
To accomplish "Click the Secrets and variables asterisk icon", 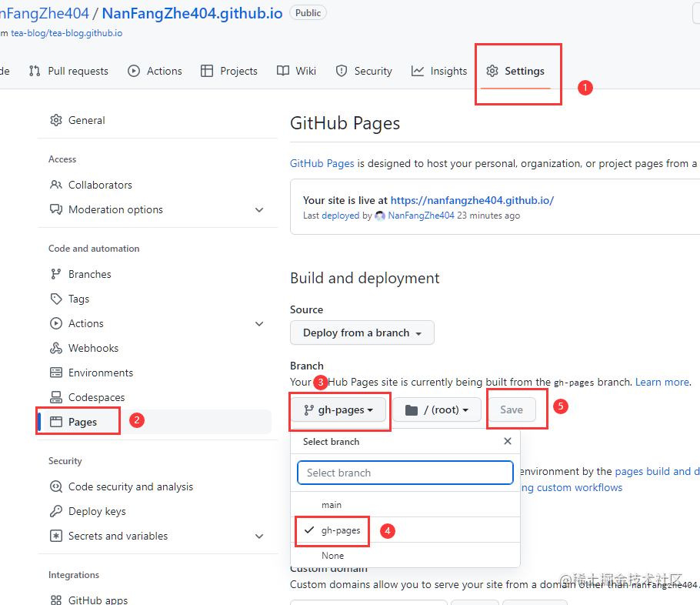I will [x=56, y=536].
